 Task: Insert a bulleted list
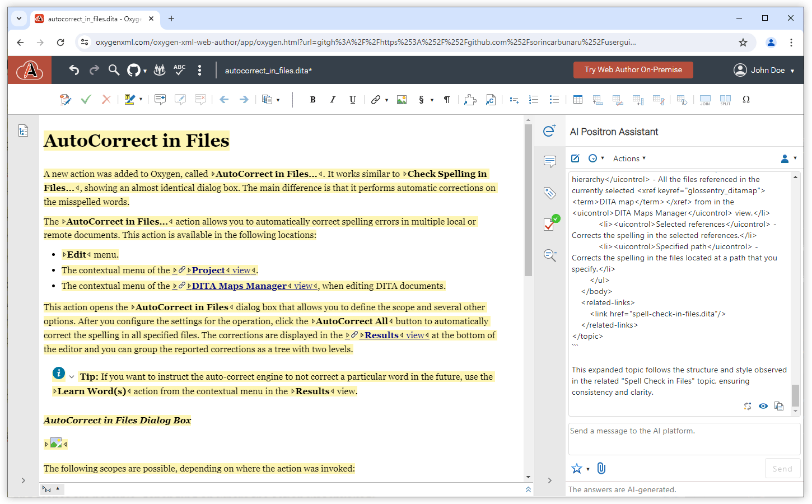[x=554, y=100]
